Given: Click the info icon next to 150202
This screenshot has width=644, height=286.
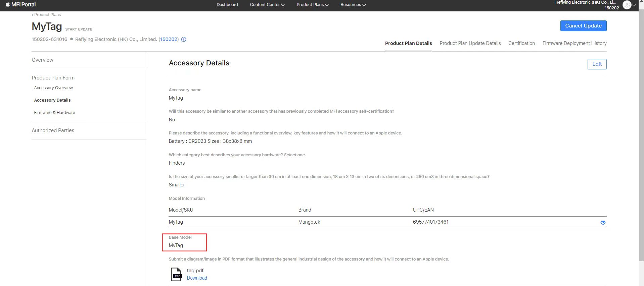Looking at the screenshot, I should coord(184,39).
